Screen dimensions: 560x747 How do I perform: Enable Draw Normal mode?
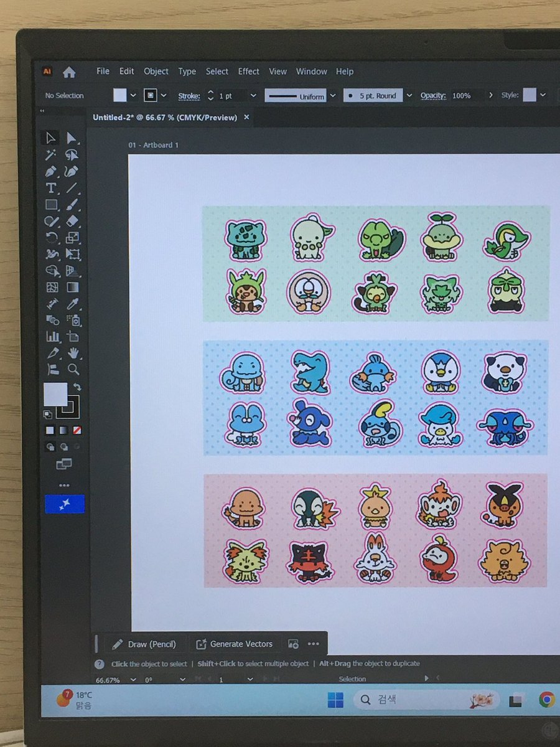point(50,446)
